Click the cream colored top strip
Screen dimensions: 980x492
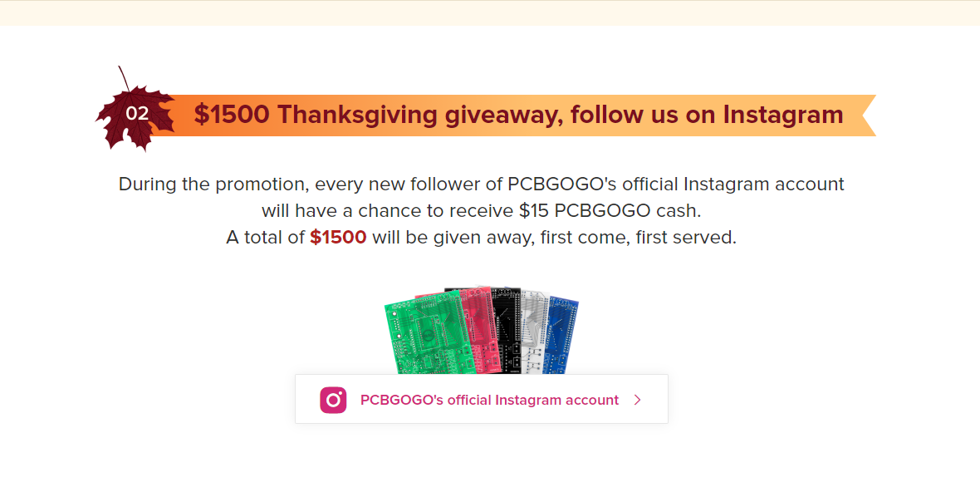pos(490,13)
